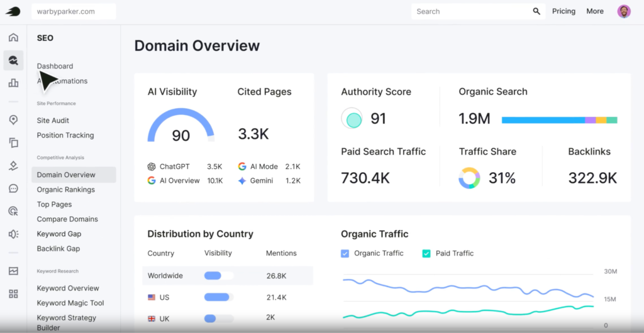Screen dimensions: 644x333
Task: Click the AI Visibility gauge arc
Action: click(180, 125)
